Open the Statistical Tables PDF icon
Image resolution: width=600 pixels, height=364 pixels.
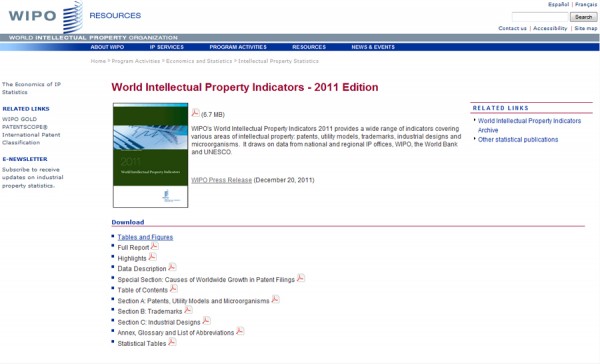[x=172, y=342]
